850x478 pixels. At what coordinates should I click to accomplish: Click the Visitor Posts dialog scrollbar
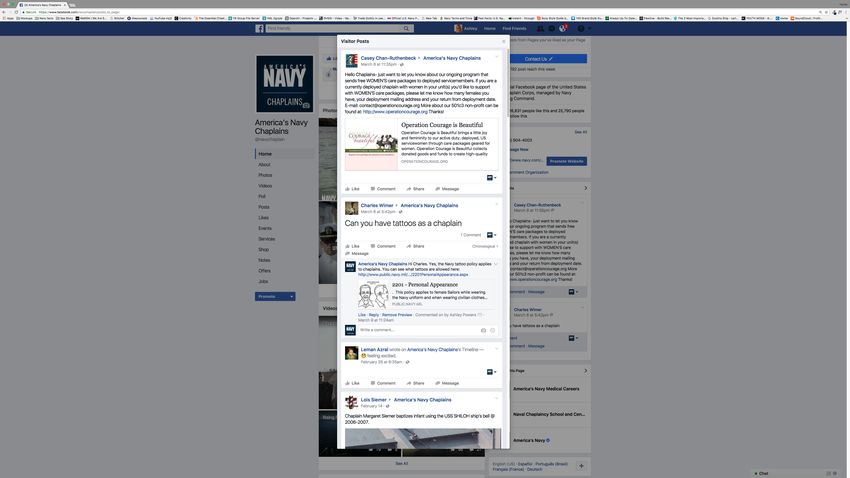(x=508, y=82)
